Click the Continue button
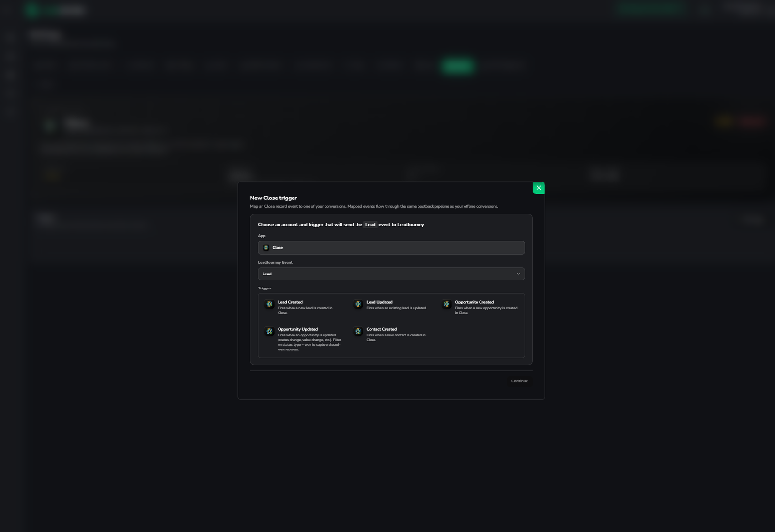 pos(520,381)
